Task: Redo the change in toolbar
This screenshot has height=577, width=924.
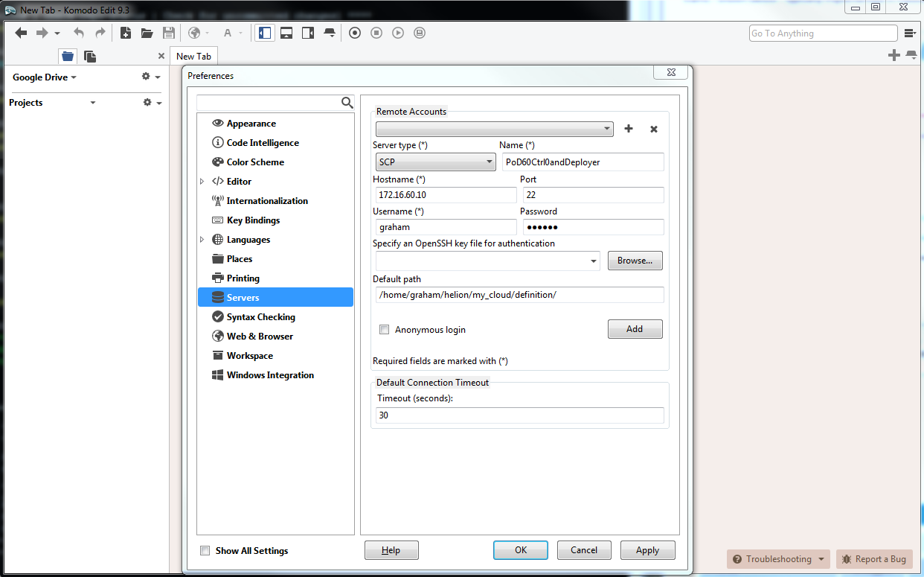Action: coord(100,33)
